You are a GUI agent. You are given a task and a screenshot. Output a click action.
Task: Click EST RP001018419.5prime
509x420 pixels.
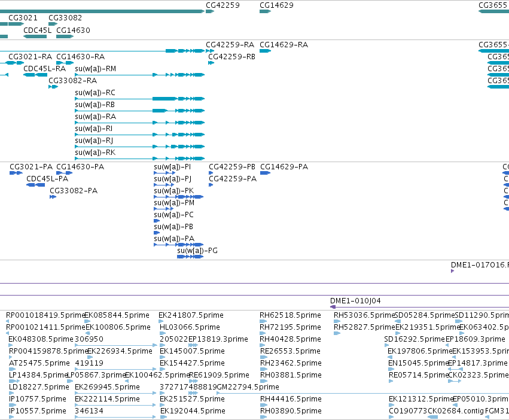coord(45,315)
